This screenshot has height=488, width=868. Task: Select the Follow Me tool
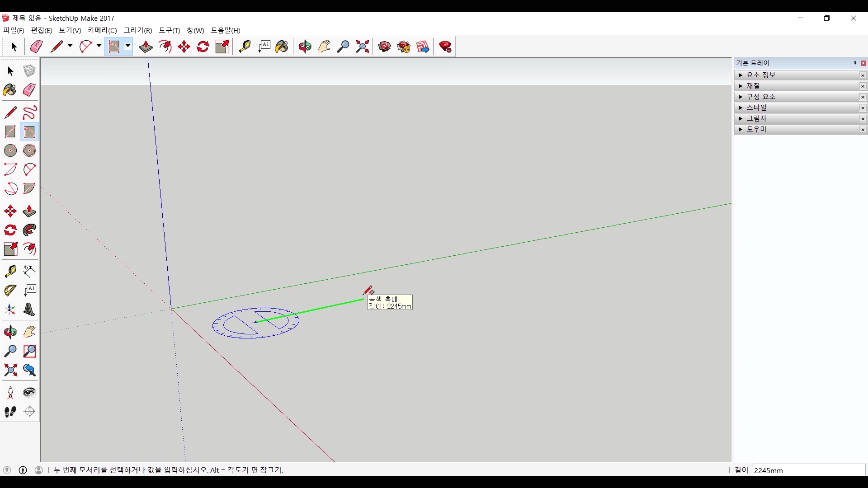pyautogui.click(x=29, y=230)
